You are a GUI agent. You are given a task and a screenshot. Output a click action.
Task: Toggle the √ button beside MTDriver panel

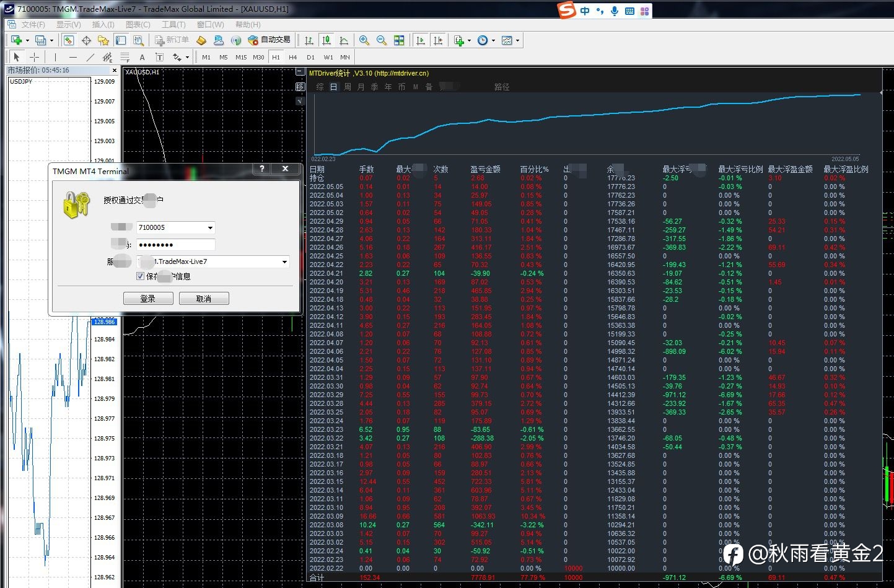point(300,101)
